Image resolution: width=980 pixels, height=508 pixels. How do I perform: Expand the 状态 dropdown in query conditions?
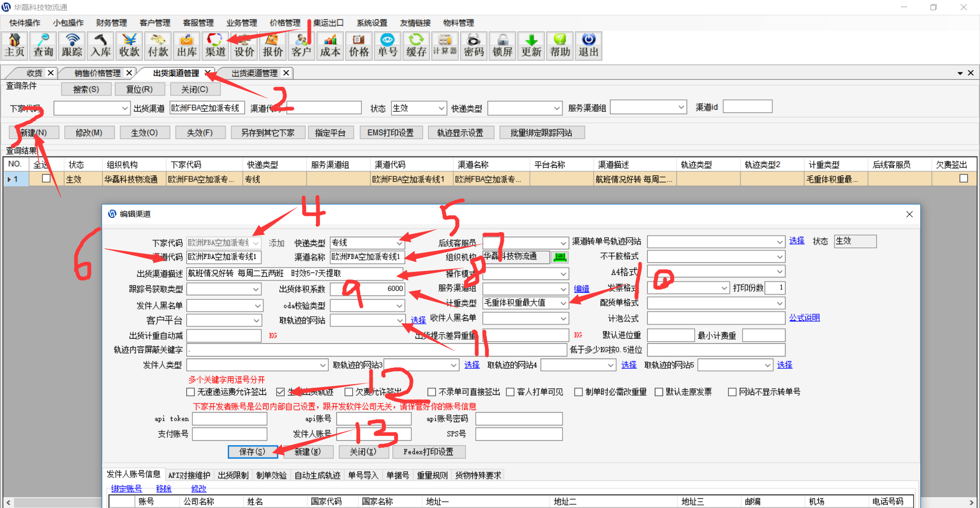point(441,108)
